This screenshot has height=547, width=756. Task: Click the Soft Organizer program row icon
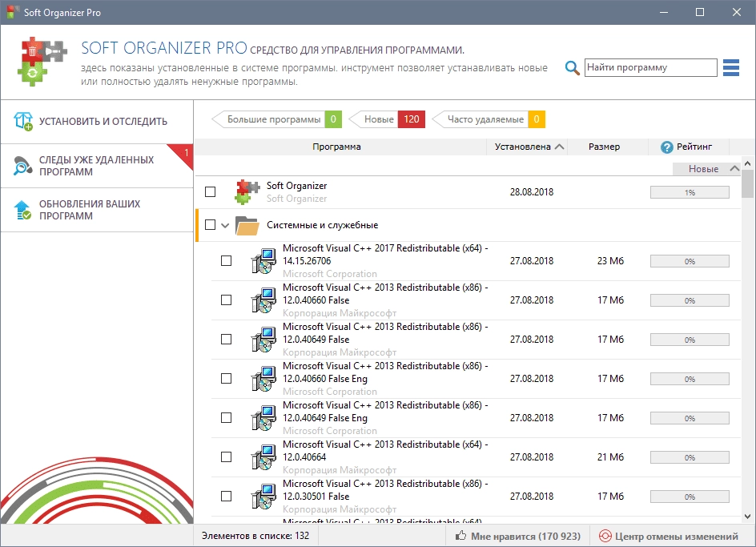[247, 192]
